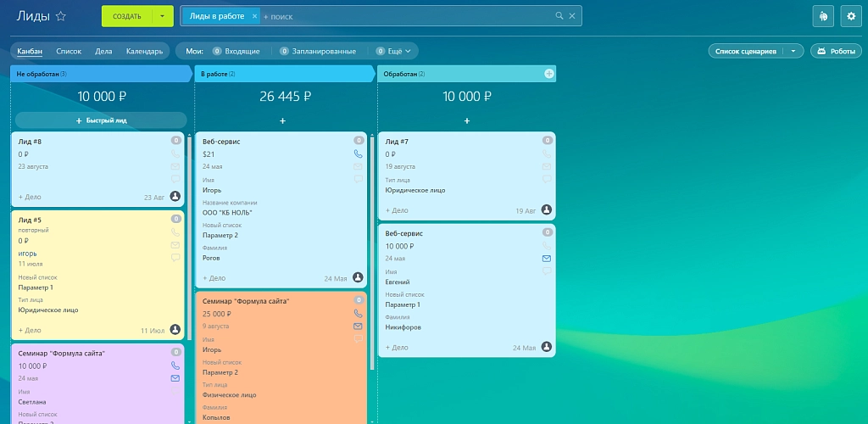The height and width of the screenshot is (424, 868).
Task: Add new stage after Обработан column
Action: point(549,74)
